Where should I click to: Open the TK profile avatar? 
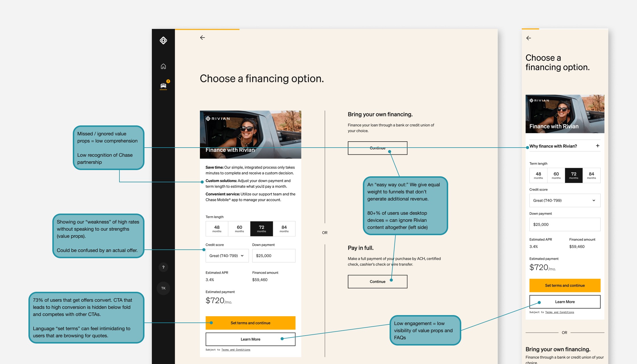pyautogui.click(x=163, y=288)
